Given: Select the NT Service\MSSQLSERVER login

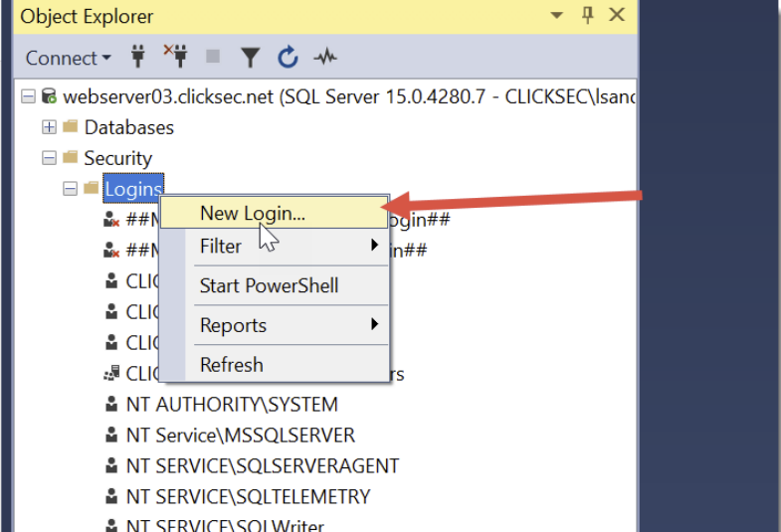Looking at the screenshot, I should coord(241,436).
